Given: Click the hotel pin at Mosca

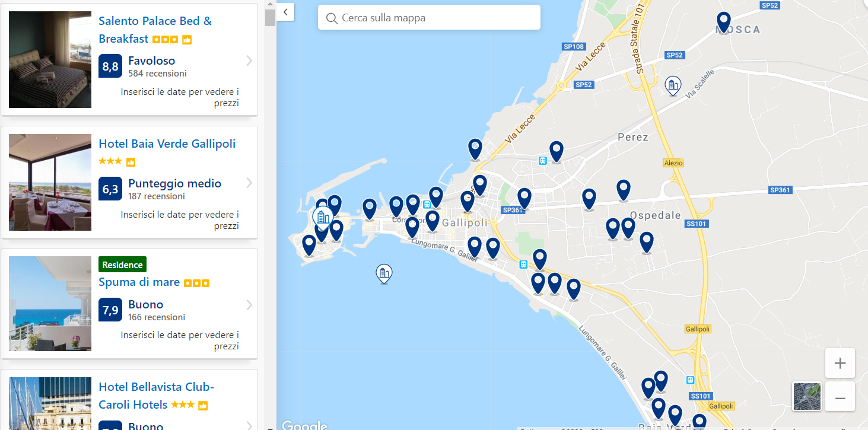Looking at the screenshot, I should (x=723, y=23).
